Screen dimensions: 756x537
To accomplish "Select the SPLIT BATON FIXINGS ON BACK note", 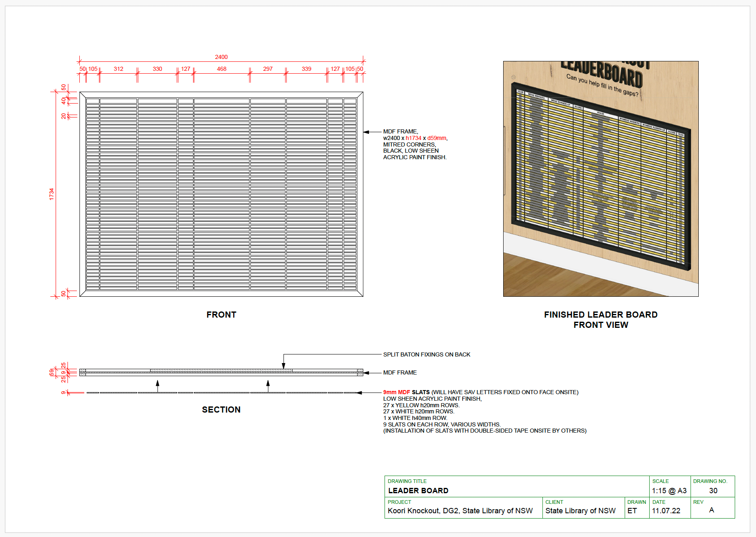I will pyautogui.click(x=427, y=354).
